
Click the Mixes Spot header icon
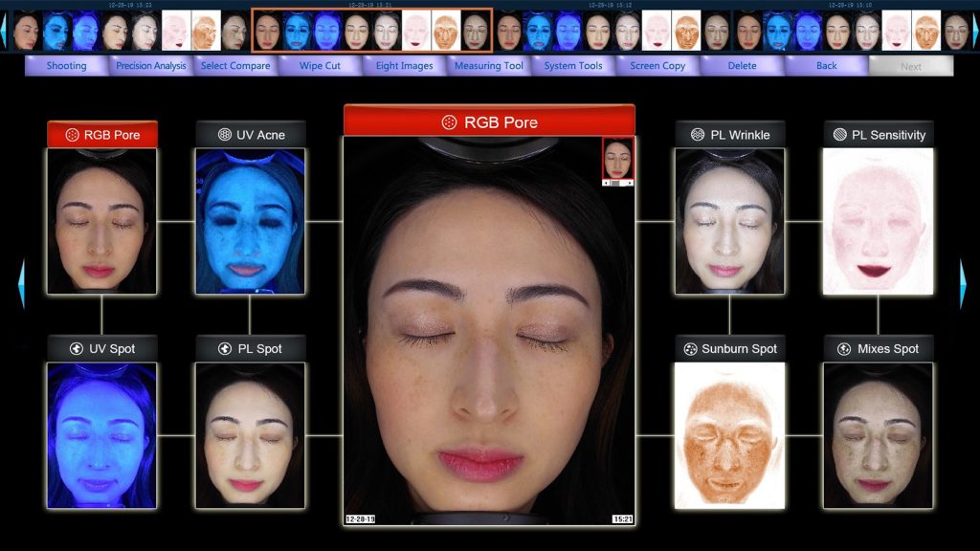(x=844, y=349)
